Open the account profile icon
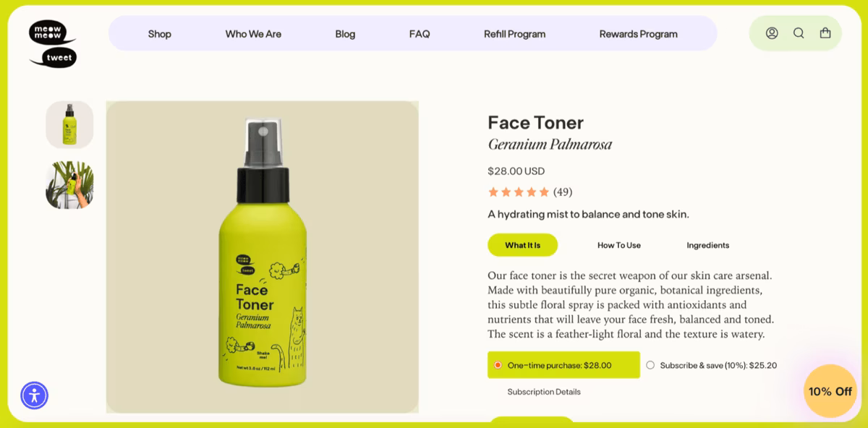 pos(772,33)
